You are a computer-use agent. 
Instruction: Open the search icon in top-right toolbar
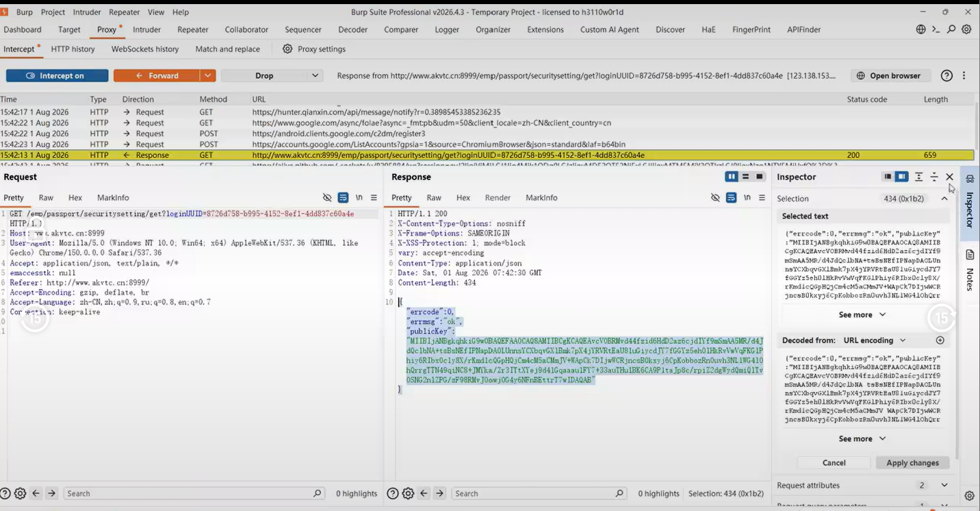click(x=951, y=29)
